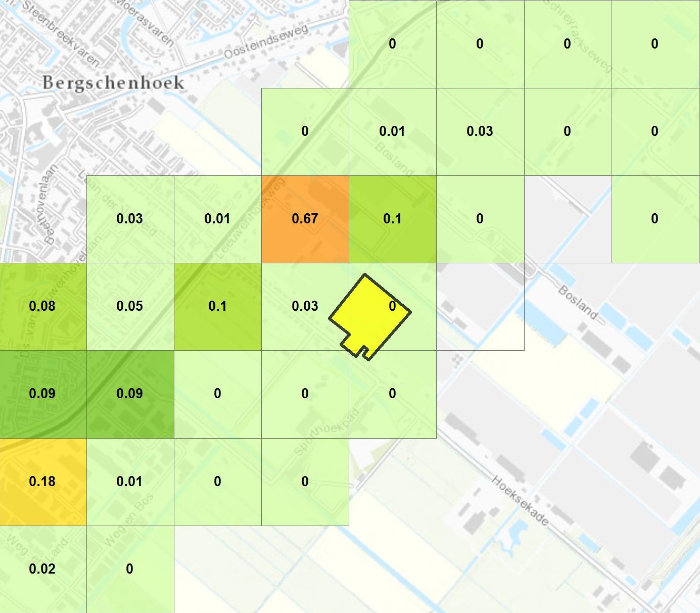The width and height of the screenshot is (700, 613).
Task: Select the yellow 0.18 grid cell
Action: [x=43, y=482]
